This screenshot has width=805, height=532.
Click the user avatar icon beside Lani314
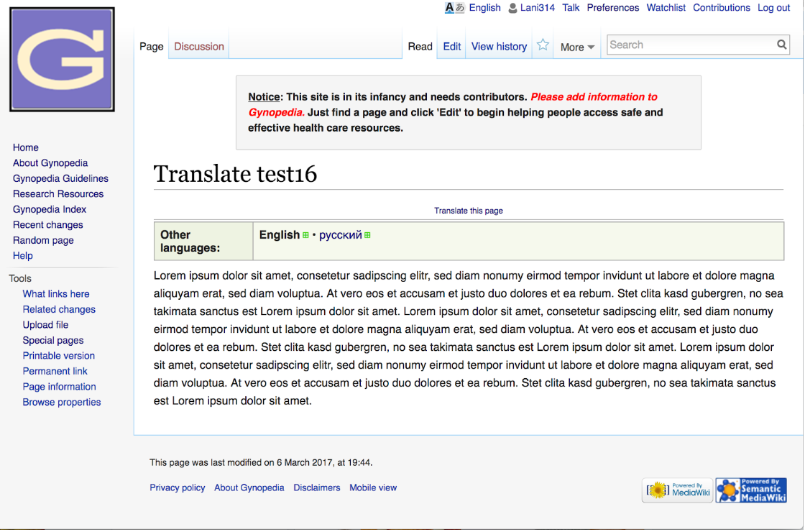coord(512,8)
